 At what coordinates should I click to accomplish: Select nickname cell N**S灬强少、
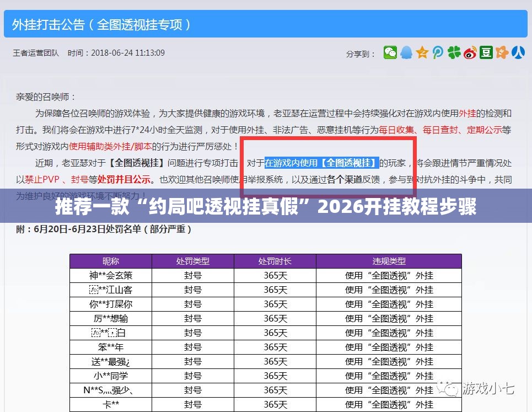111,390
